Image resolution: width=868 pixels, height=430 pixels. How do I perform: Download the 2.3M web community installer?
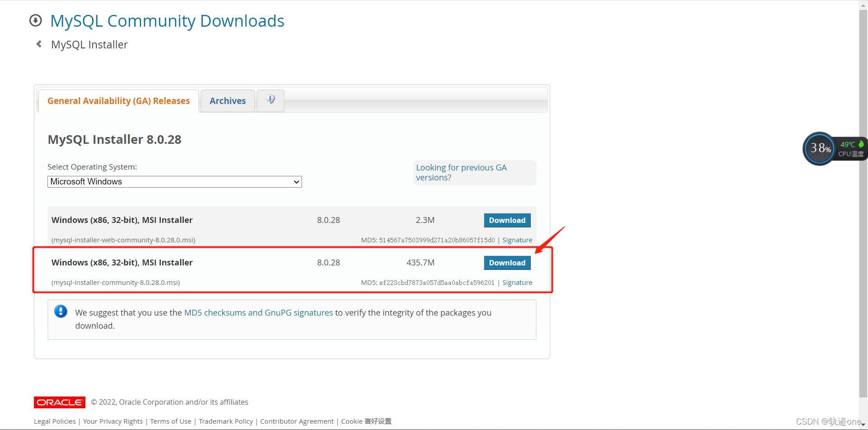507,220
